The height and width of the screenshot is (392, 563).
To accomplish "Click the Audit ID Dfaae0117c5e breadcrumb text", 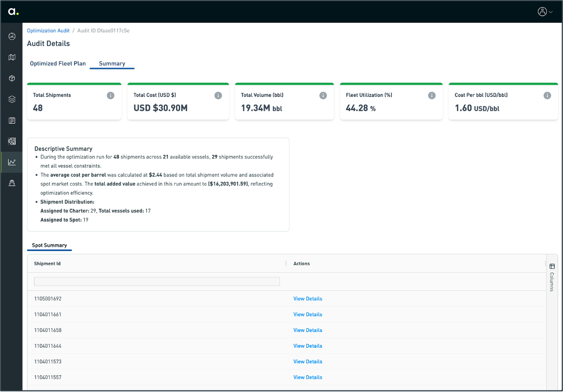I will [x=103, y=31].
